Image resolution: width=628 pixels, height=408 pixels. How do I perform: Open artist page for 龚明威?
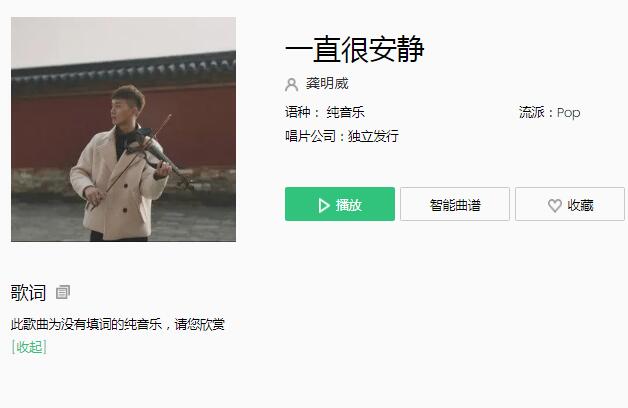327,83
